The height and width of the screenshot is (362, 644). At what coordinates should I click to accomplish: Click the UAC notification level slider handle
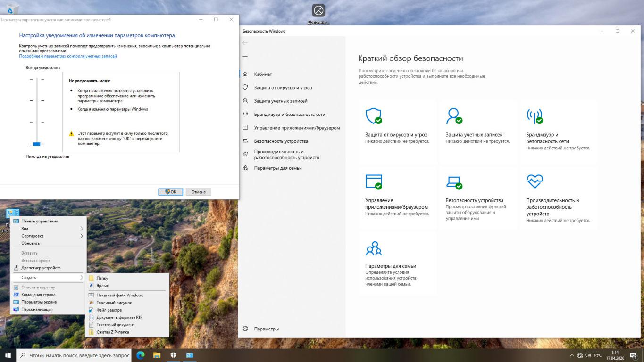pos(36,144)
